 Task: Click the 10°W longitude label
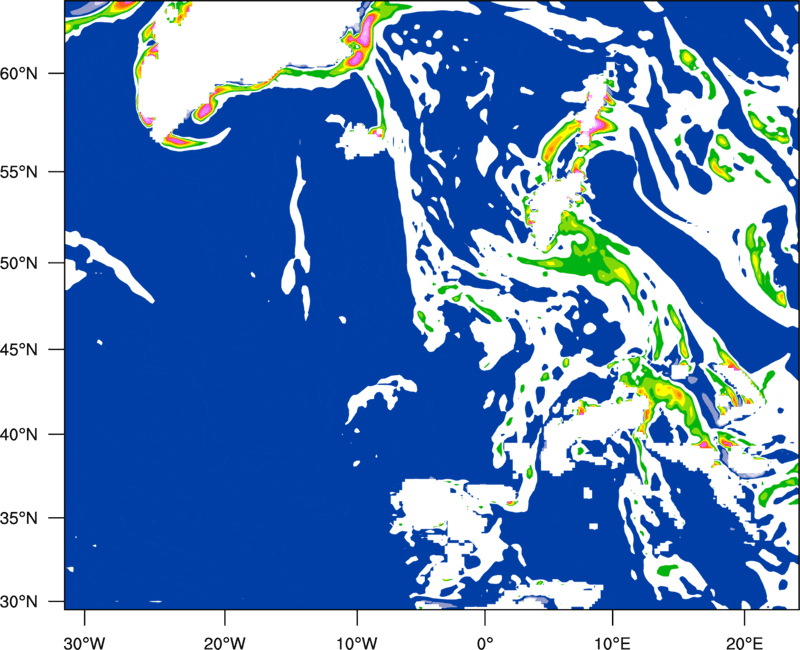[x=356, y=643]
